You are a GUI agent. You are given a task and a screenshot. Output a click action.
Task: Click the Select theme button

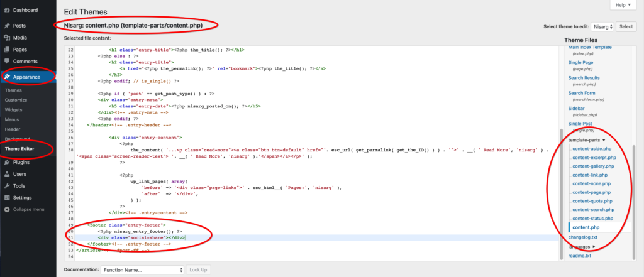[x=626, y=26]
